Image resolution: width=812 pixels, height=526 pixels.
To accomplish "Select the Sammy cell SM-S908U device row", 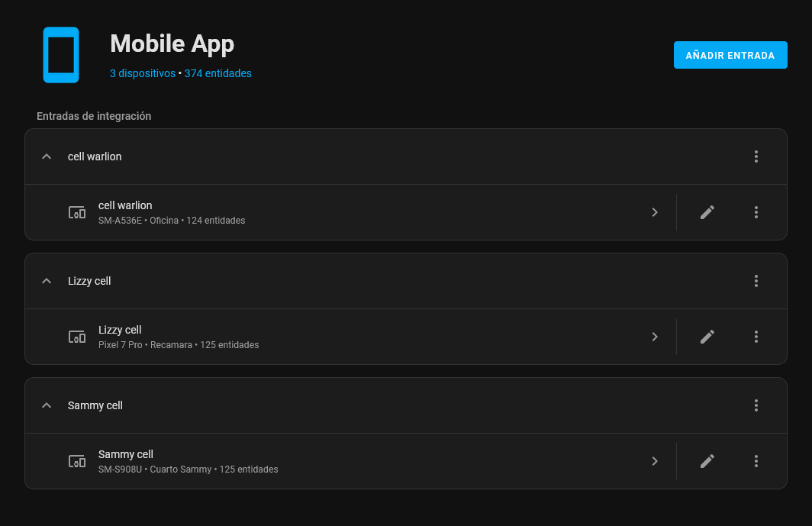I will click(x=350, y=461).
